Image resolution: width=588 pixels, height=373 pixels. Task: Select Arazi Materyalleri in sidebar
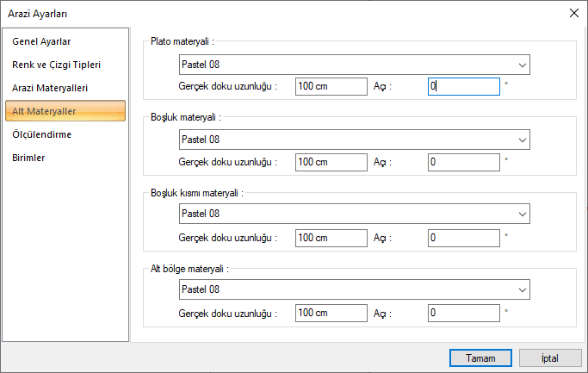50,88
